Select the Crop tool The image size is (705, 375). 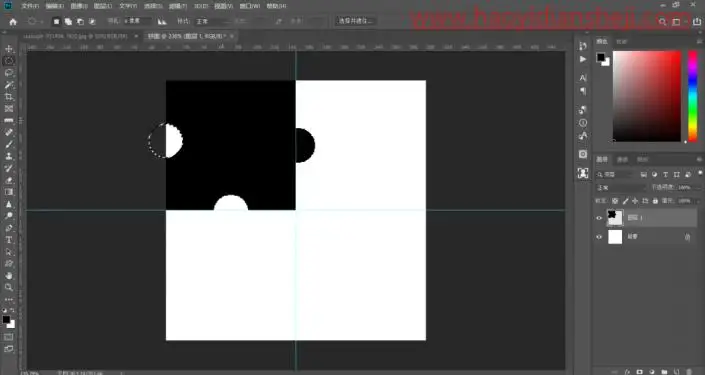click(9, 97)
